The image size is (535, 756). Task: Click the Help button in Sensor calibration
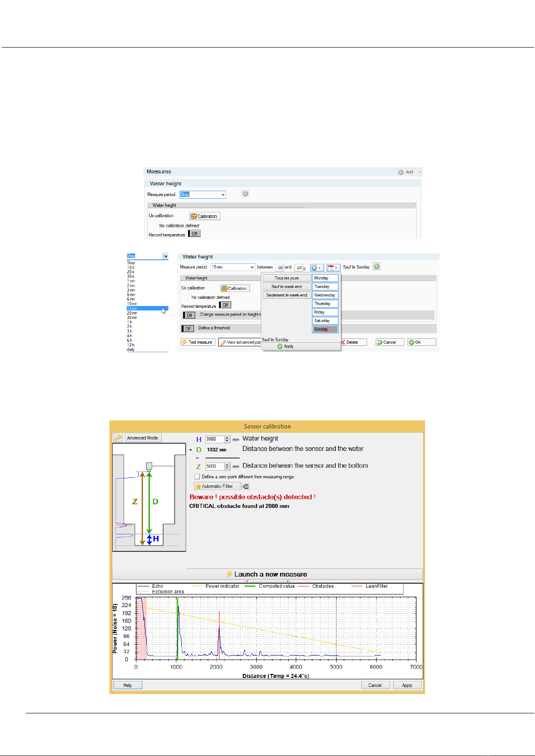point(127,685)
